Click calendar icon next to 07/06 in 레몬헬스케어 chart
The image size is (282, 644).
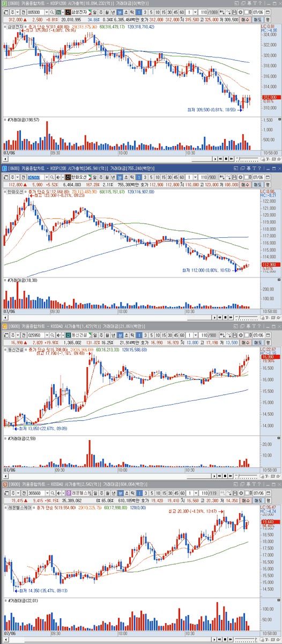[268, 493]
